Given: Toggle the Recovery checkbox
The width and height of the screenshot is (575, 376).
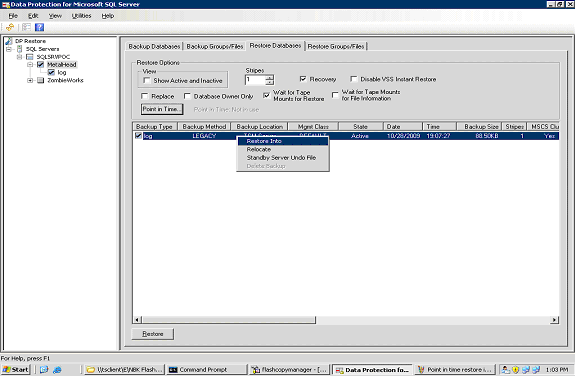Looking at the screenshot, I should 303,79.
